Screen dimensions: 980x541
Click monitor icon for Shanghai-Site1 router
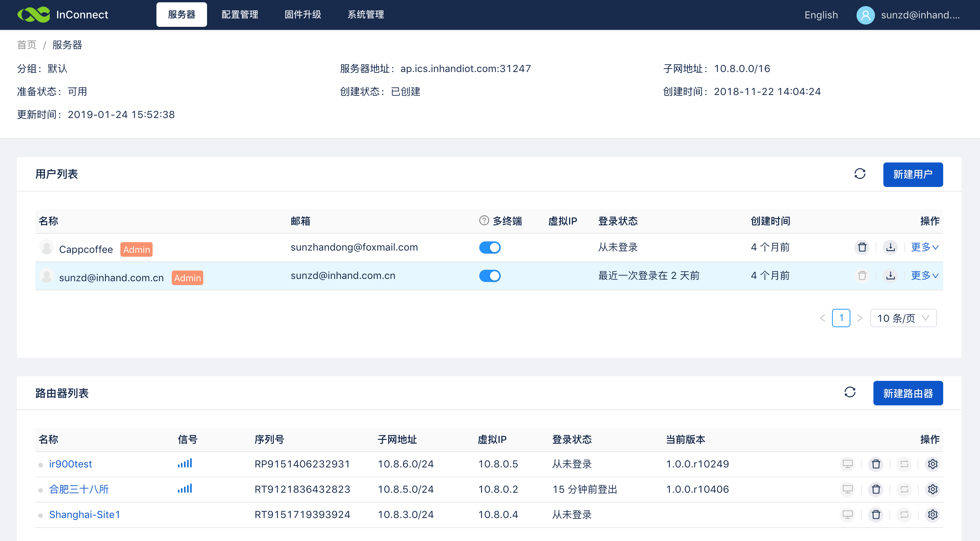click(847, 515)
